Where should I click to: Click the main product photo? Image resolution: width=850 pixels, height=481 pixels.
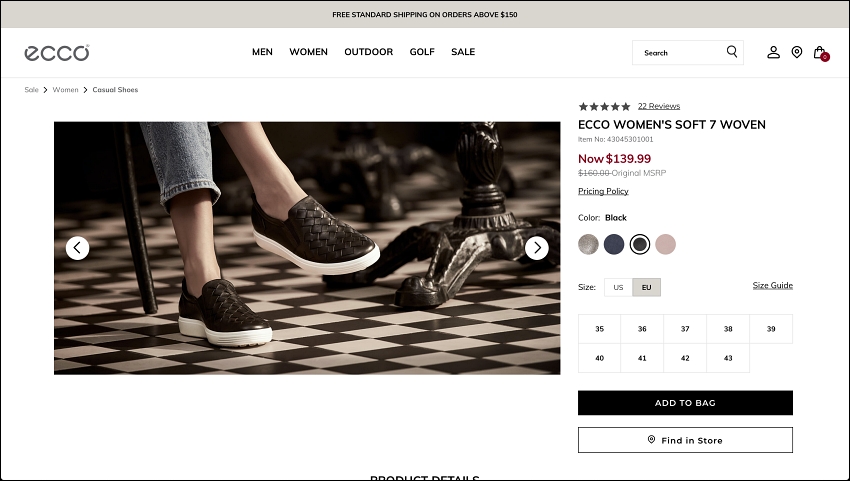point(307,248)
